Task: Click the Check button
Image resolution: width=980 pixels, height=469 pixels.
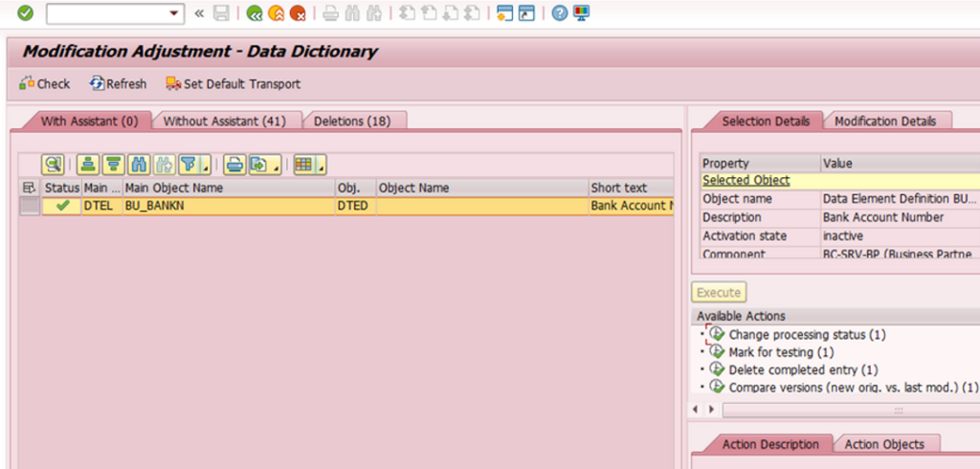Action: click(x=44, y=84)
